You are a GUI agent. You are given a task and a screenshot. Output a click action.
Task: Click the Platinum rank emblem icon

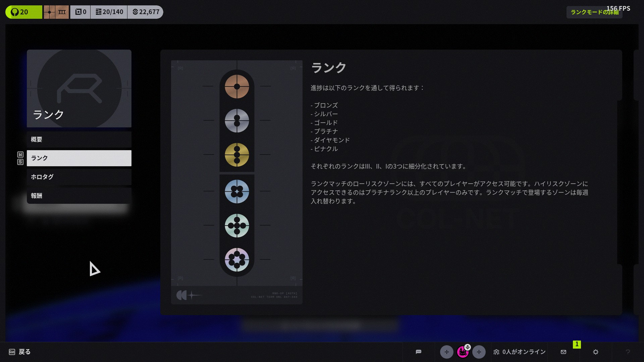pyautogui.click(x=237, y=191)
